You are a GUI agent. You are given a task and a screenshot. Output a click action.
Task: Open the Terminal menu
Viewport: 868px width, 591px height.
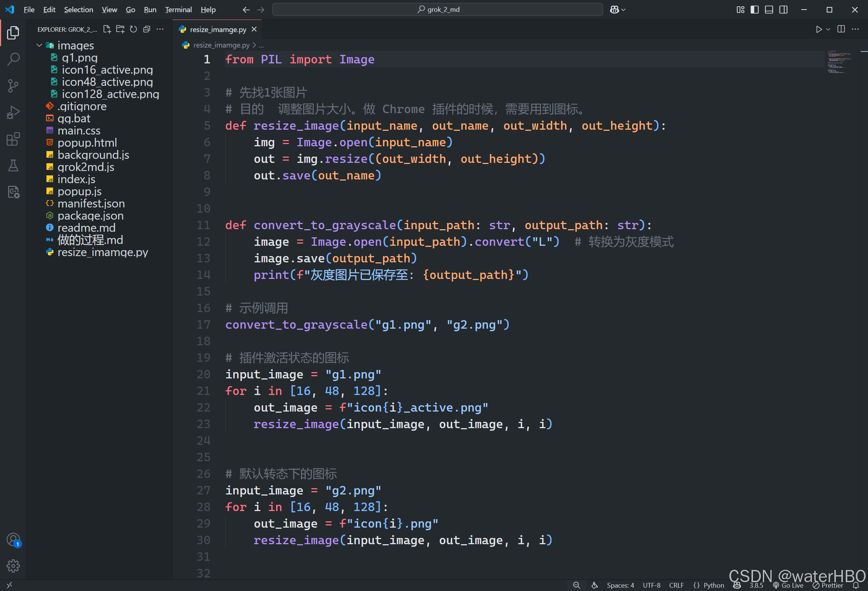[178, 10]
